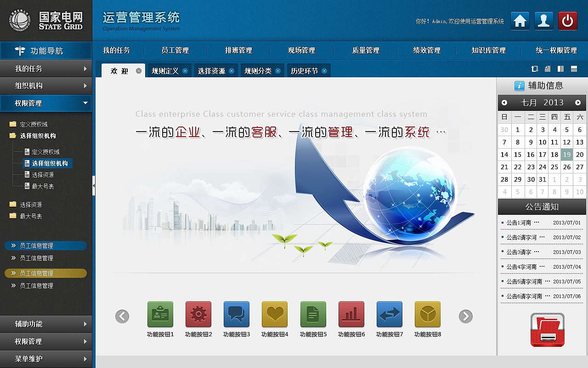Viewport: 588px width, 368px height.
Task: Open 功能按钮7 blue arrows icon
Action: coord(390,314)
